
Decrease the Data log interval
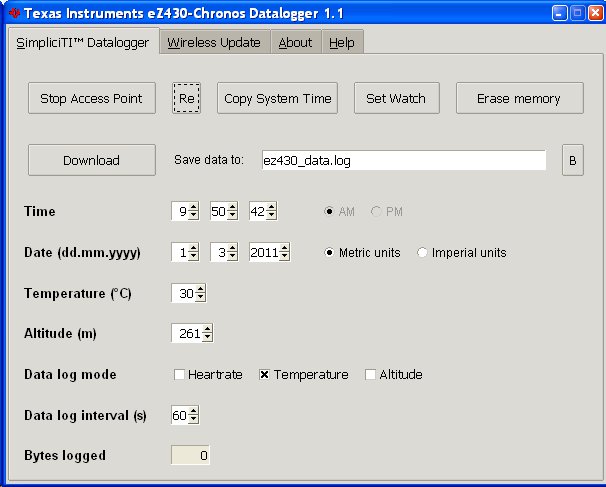pyautogui.click(x=194, y=419)
